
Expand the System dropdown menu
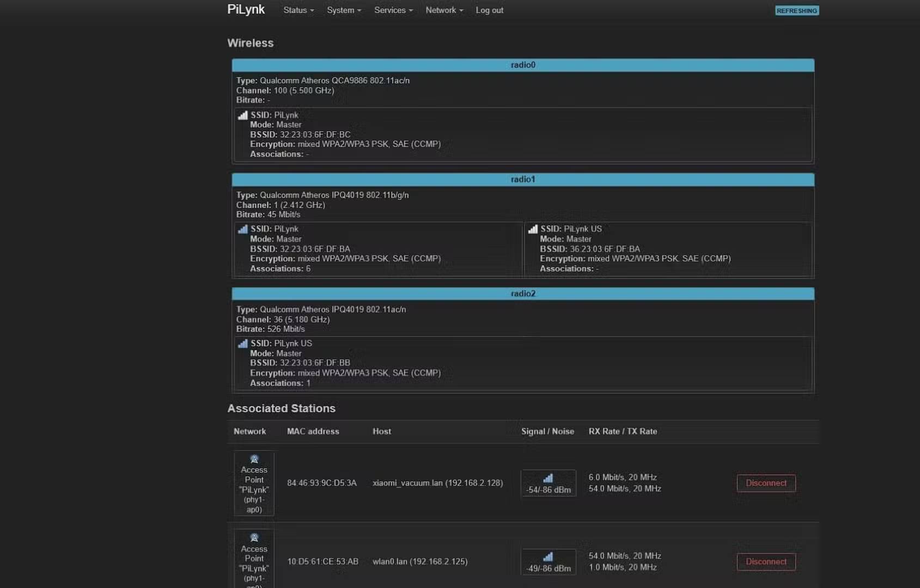point(344,10)
